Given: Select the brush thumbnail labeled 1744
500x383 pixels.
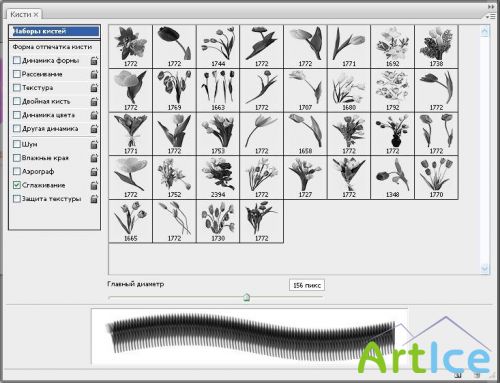Looking at the screenshot, I should [218, 46].
